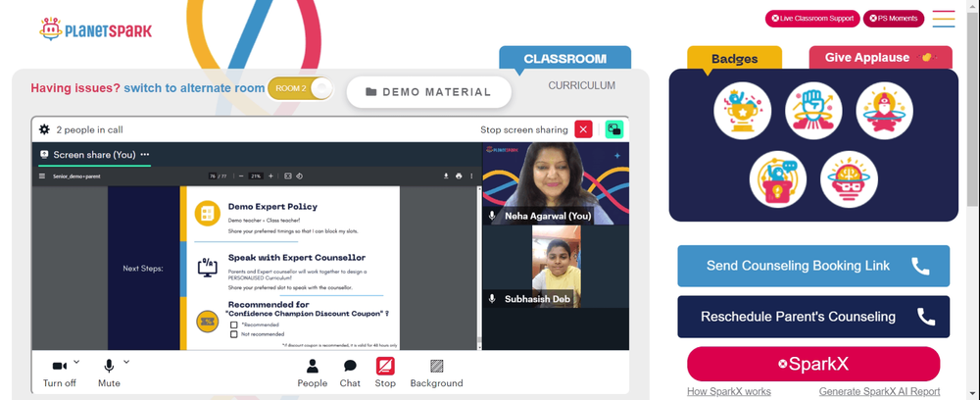Open call settings gear icon
The image size is (980, 400).
44,129
